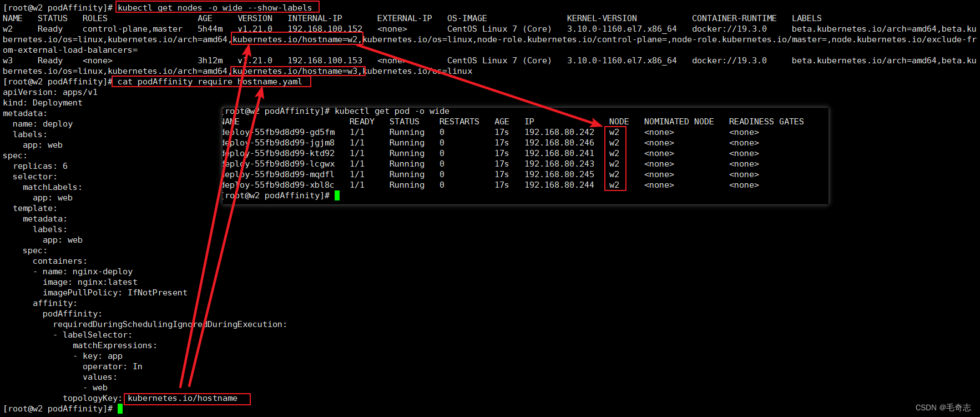Click the READINESS GATES column header
980x417 pixels.
(x=766, y=122)
